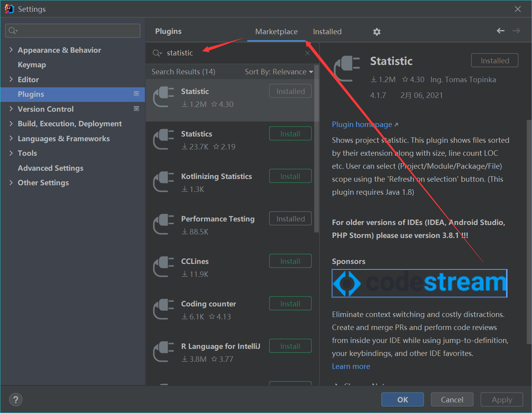Click the 'Ing. Tomas Topinka' vendor name
Image resolution: width=532 pixels, height=413 pixels.
pos(463,80)
